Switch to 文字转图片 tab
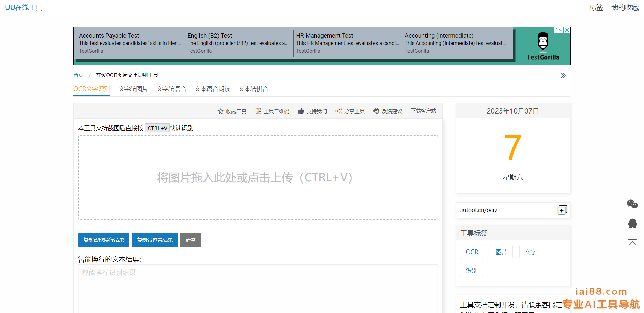644x313 pixels. click(133, 89)
